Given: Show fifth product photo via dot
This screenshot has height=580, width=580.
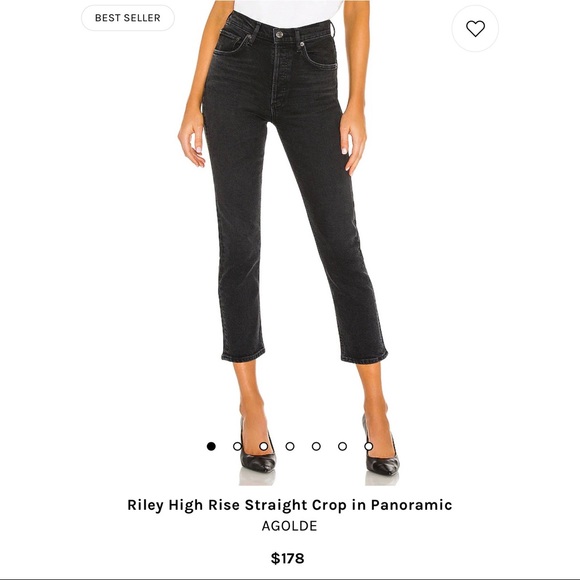Looking at the screenshot, I should (316, 446).
